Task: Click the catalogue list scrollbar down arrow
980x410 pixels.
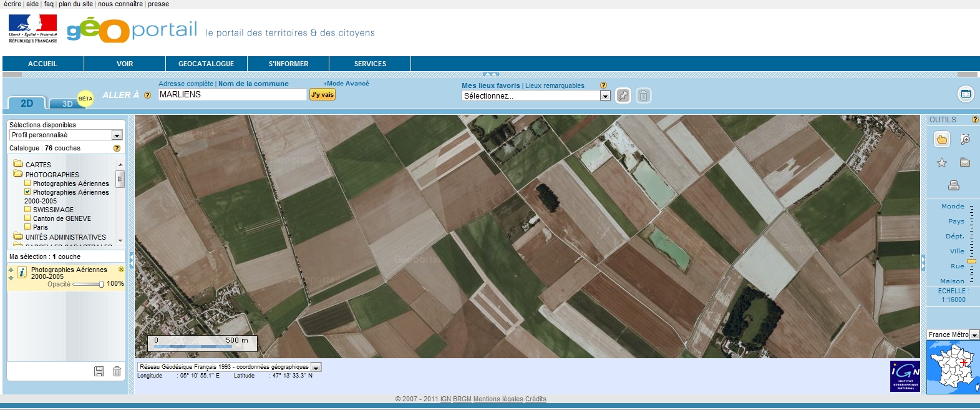Action: coord(120,240)
